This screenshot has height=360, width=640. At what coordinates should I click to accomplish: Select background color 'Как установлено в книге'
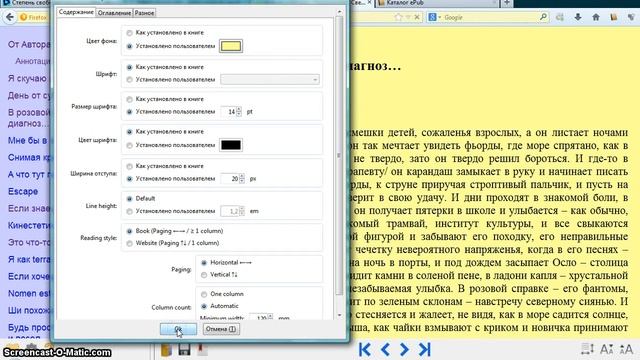pos(129,33)
